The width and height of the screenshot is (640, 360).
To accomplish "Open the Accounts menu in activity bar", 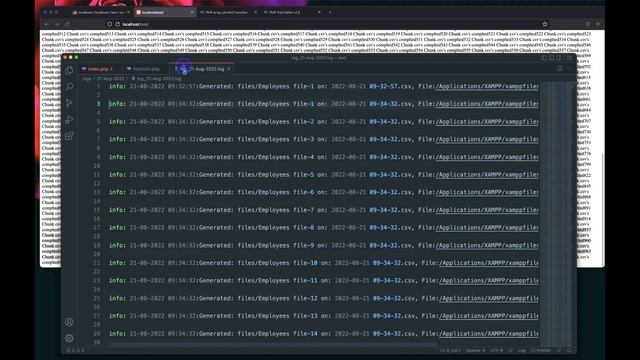I will click(x=69, y=322).
